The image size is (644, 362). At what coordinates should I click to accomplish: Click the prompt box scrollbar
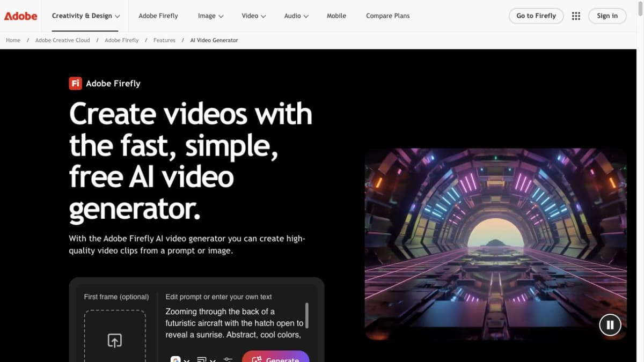point(307,315)
